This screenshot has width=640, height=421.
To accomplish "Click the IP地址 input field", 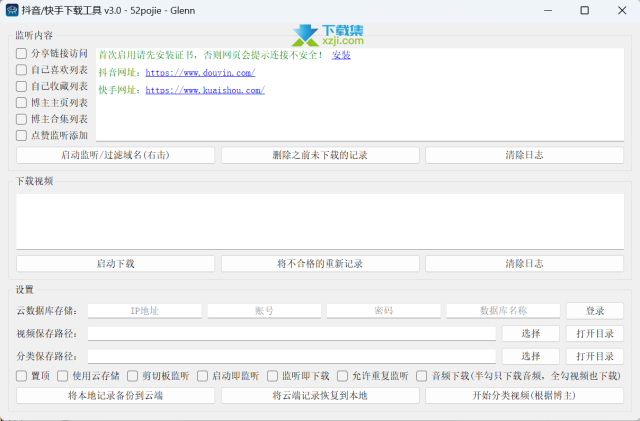I will tap(145, 311).
